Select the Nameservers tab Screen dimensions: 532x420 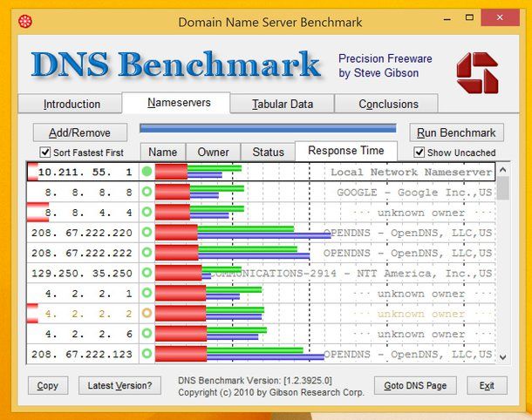point(176,103)
